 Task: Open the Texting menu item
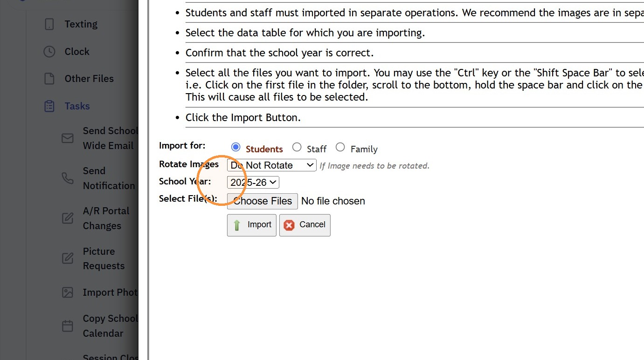[81, 24]
